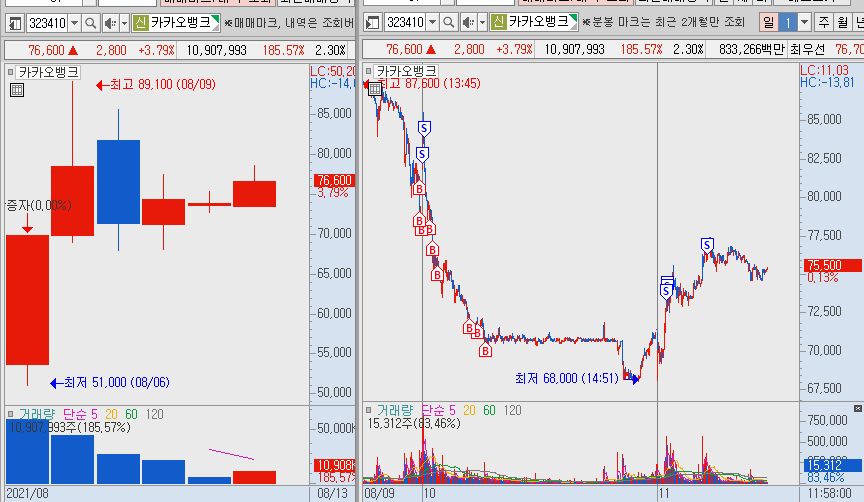The width and height of the screenshot is (864, 502).
Task: Toggle side panel icon in right chart window
Action: click(373, 23)
